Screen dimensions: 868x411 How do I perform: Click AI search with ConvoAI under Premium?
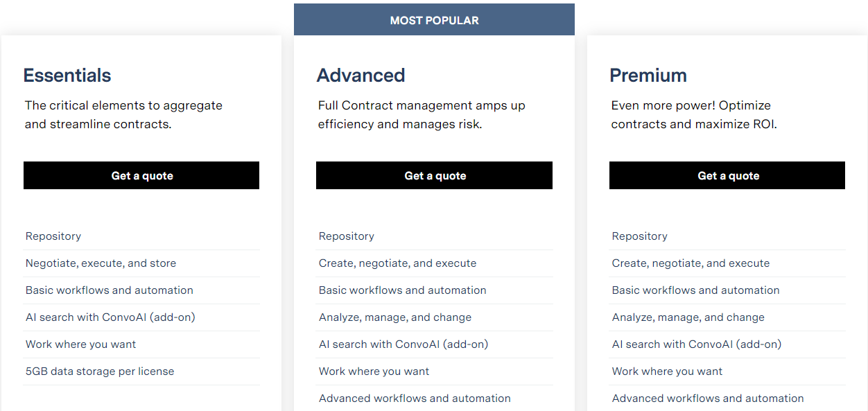tap(696, 344)
